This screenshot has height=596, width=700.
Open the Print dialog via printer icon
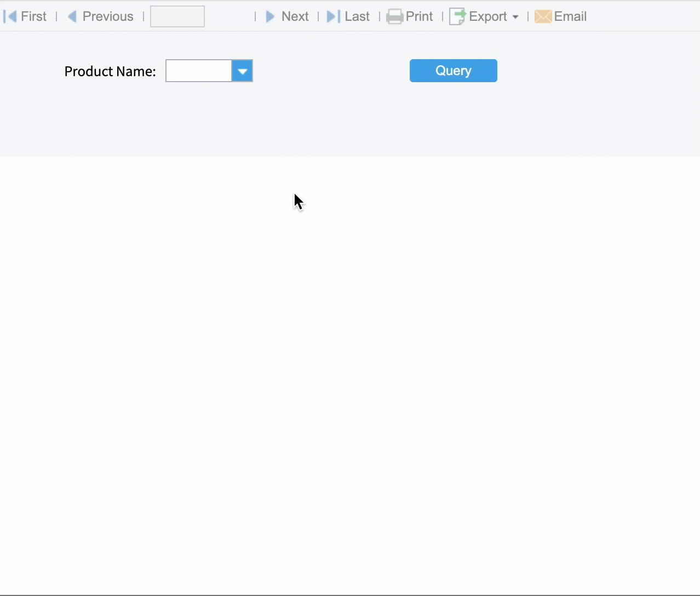395,16
